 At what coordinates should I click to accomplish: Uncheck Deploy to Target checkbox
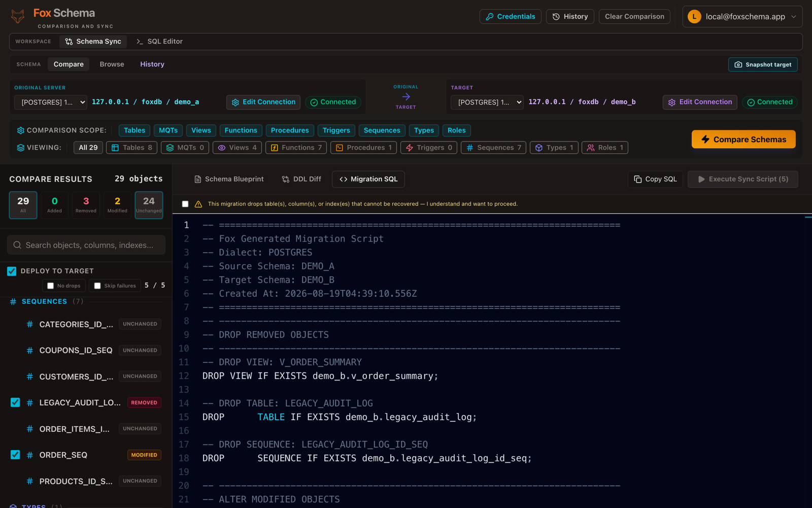pyautogui.click(x=12, y=271)
